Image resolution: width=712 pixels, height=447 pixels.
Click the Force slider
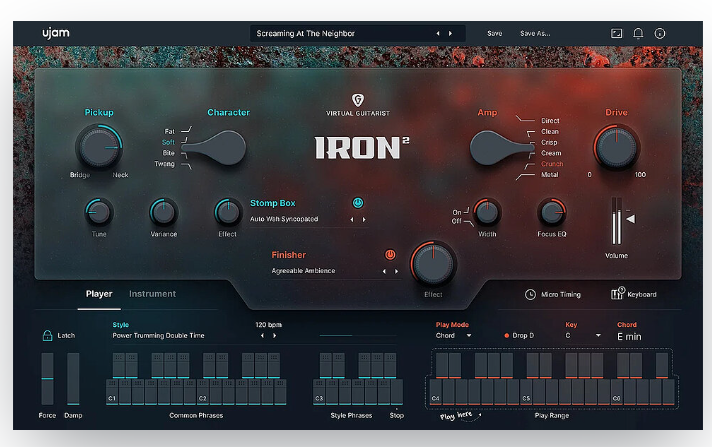coord(47,378)
